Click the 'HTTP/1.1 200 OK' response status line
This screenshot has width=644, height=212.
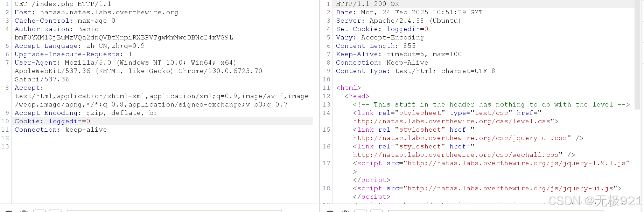coord(367,4)
